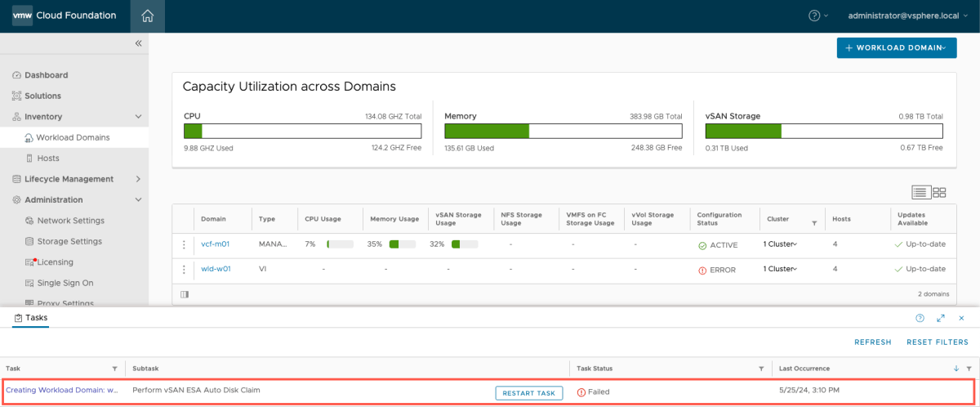Expand the vcf-m01 1 Cluster dropdown
Screen dimensions: 980x407
point(780,244)
